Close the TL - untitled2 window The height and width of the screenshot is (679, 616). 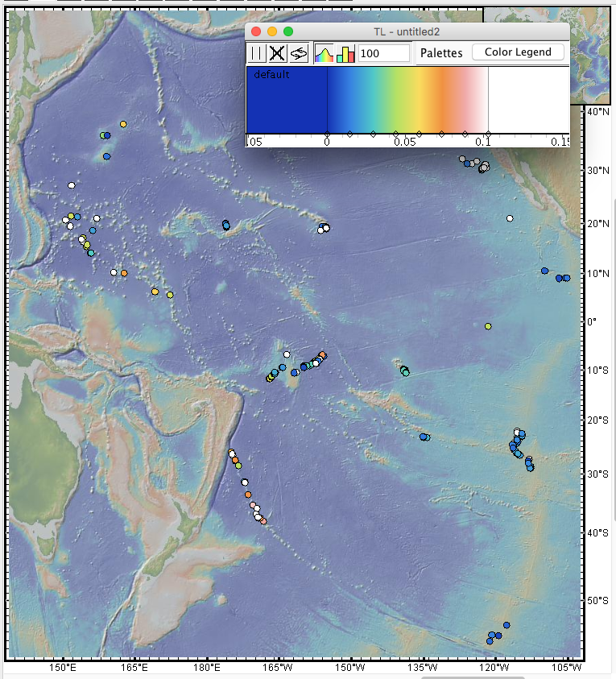click(x=256, y=31)
